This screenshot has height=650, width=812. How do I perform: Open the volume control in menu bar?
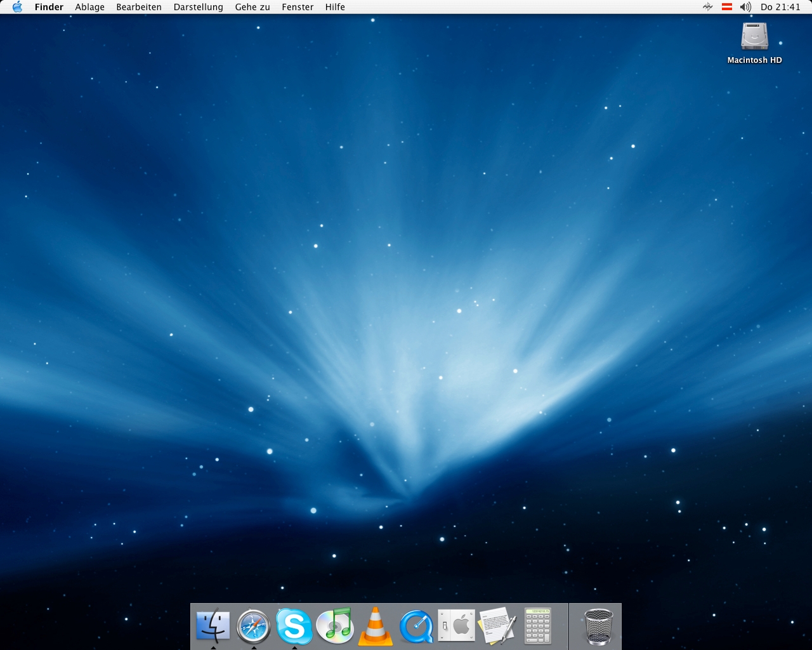coord(745,7)
